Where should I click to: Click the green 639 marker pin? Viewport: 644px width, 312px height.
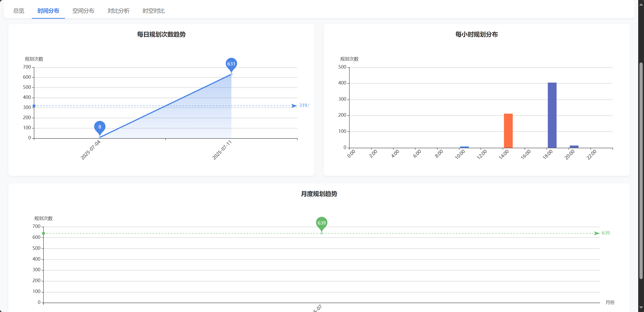click(321, 223)
